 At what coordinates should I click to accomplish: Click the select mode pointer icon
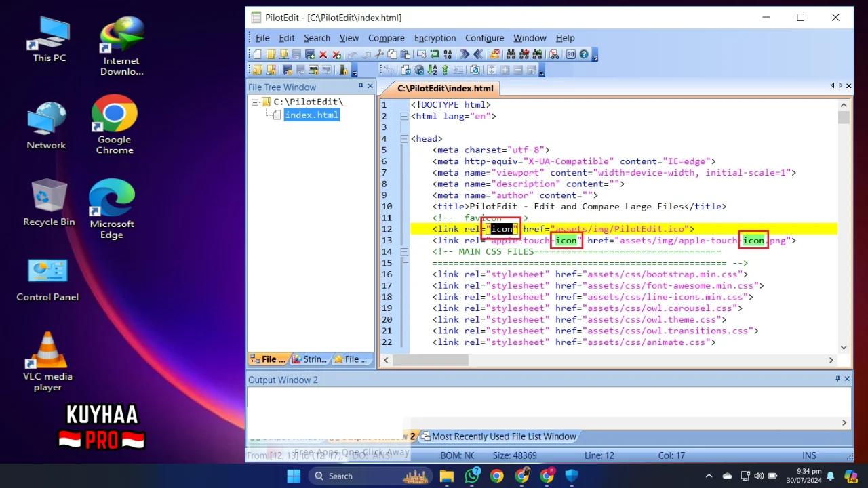422,54
